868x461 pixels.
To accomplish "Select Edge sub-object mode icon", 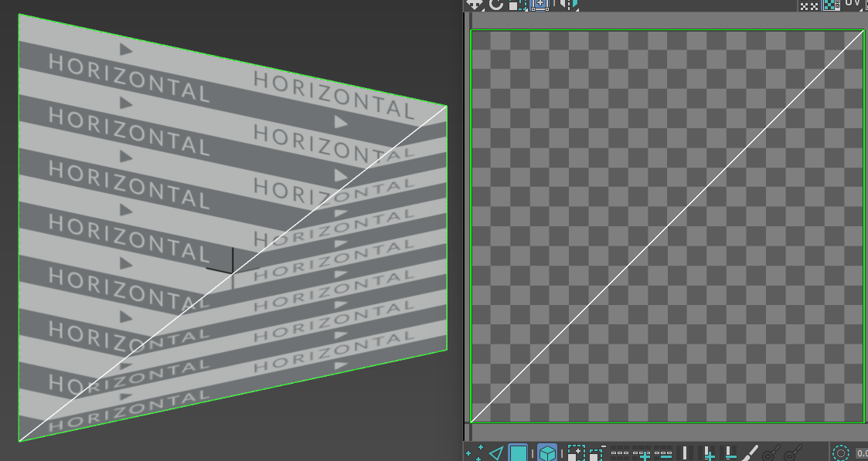I will pyautogui.click(x=496, y=453).
